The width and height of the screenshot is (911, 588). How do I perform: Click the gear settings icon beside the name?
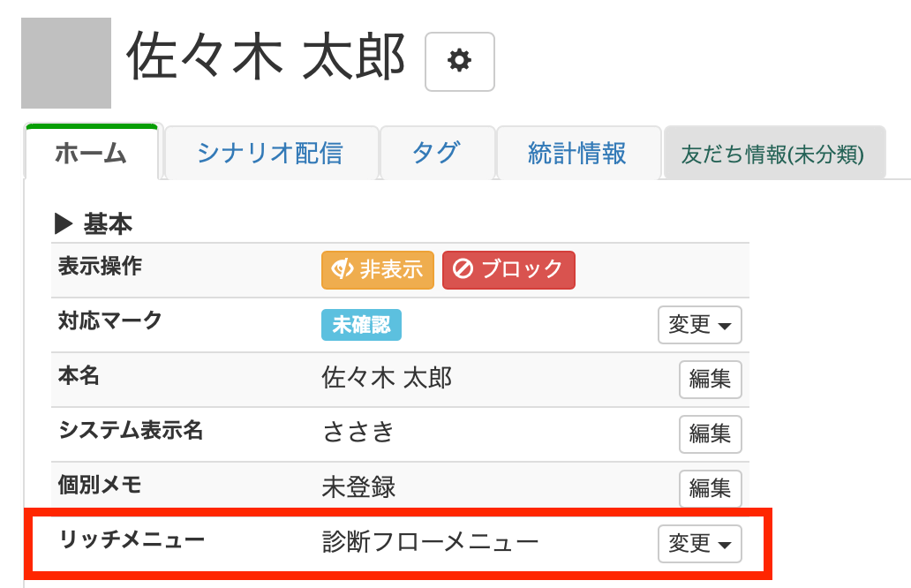point(459,61)
